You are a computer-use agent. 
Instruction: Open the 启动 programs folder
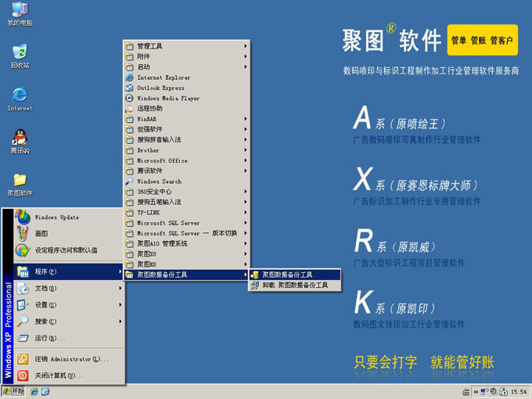187,67
